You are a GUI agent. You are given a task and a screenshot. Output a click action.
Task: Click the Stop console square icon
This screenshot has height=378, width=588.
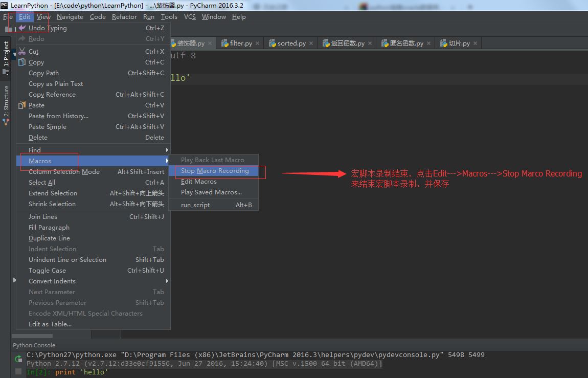point(18,371)
